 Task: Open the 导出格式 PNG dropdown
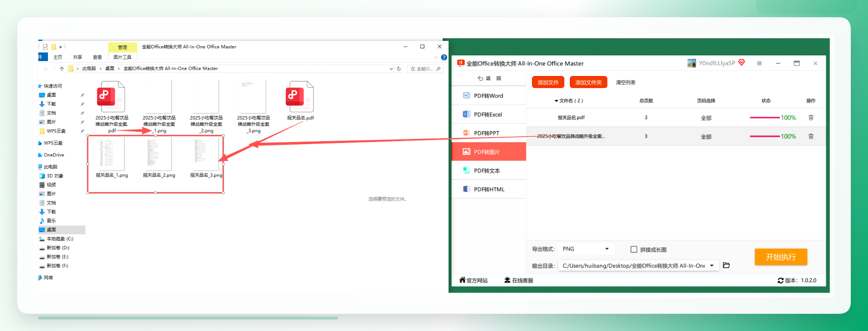coord(586,249)
